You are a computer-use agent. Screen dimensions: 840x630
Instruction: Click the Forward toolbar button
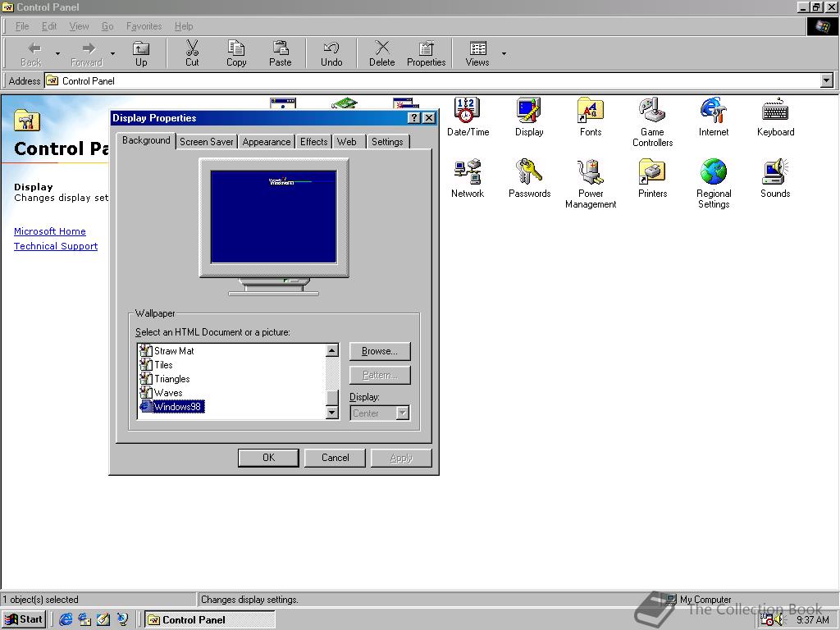(x=86, y=53)
